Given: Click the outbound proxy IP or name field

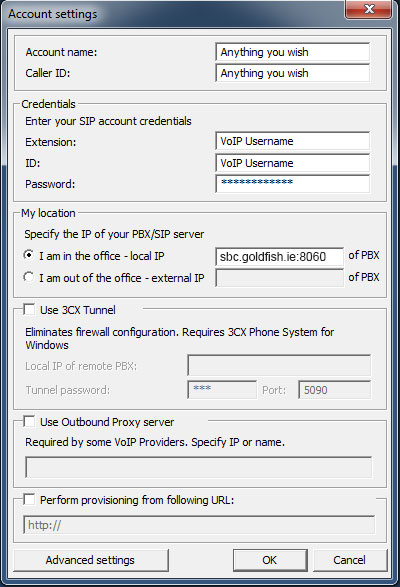Looking at the screenshot, I should pos(199,467).
